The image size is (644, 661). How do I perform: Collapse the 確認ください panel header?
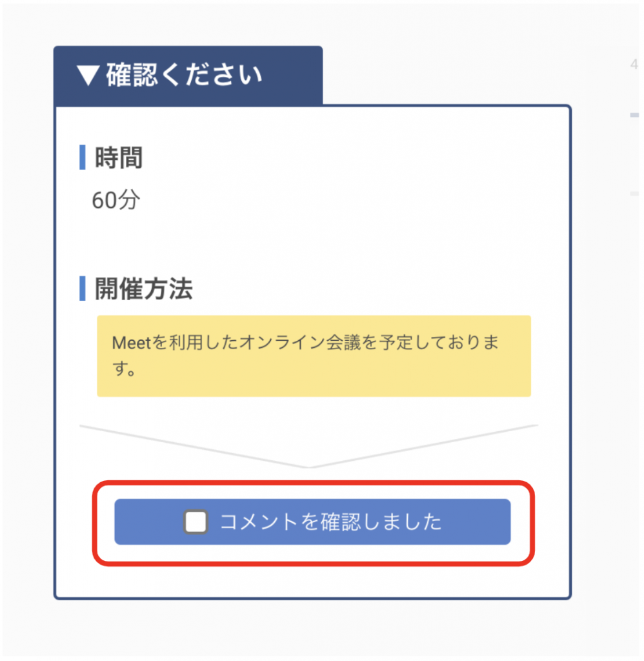click(x=188, y=76)
